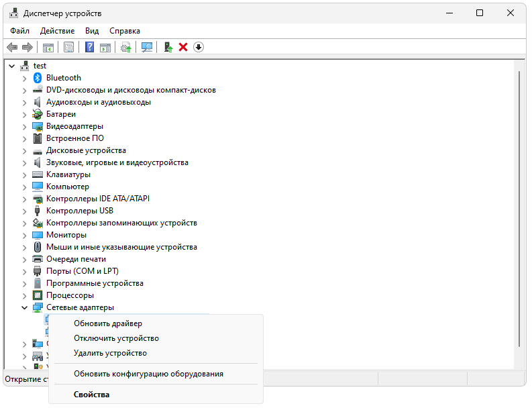
Task: Click the Порты (COM и LPT) port icon
Action: pyautogui.click(x=38, y=271)
